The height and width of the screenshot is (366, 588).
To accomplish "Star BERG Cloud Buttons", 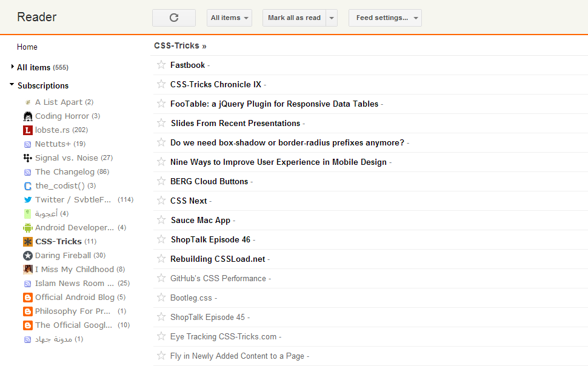I will [161, 181].
